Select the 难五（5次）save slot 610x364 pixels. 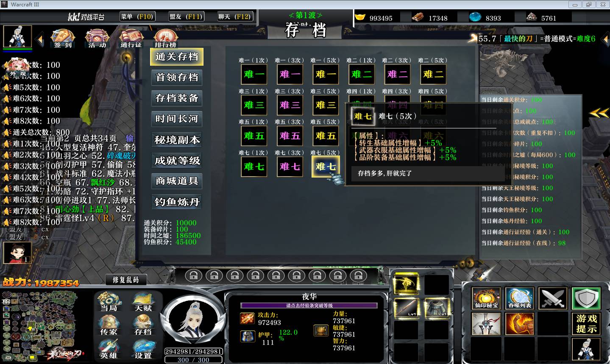(x=326, y=136)
